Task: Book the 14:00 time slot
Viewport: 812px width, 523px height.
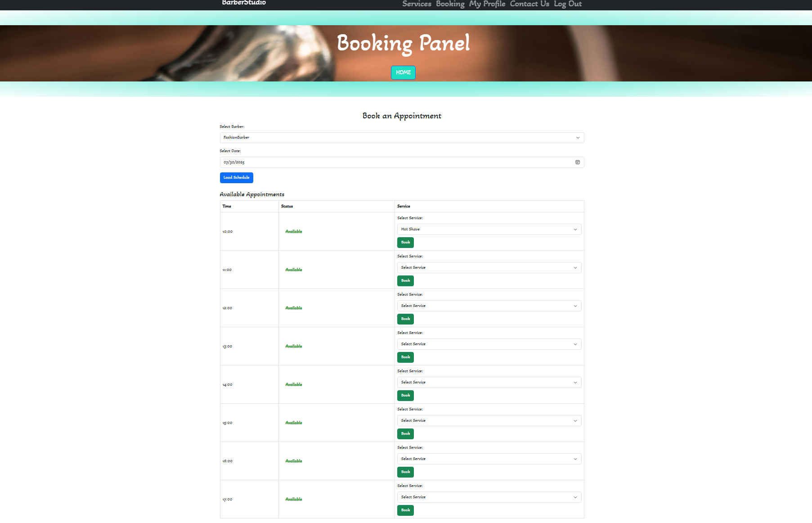Action: pyautogui.click(x=405, y=396)
